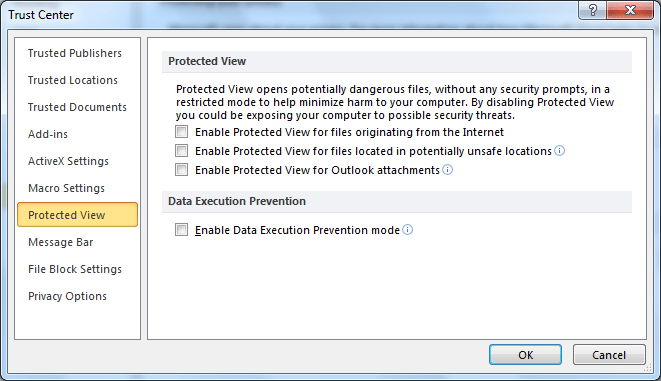Select highlighted Protected View category
Screen dimensions: 661x381
point(78,215)
